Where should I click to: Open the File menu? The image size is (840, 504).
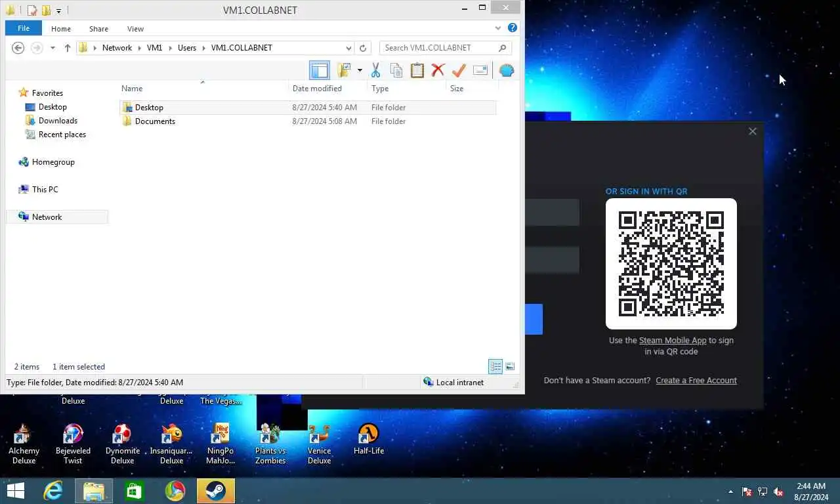[x=24, y=28]
